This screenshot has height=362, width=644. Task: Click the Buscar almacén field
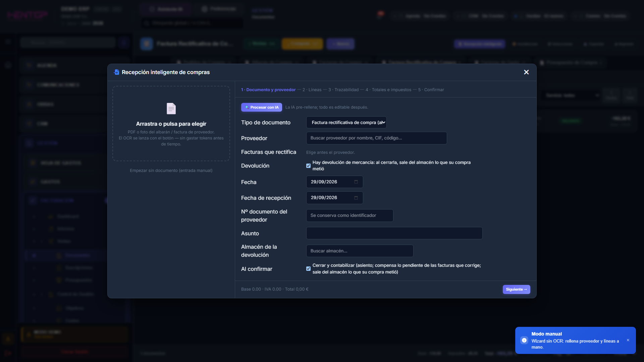pyautogui.click(x=360, y=251)
